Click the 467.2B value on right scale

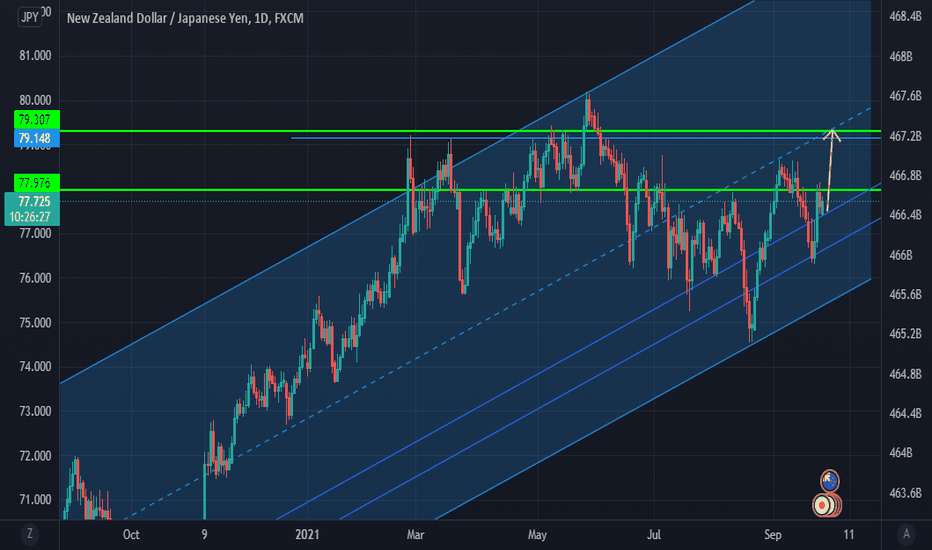(x=905, y=137)
